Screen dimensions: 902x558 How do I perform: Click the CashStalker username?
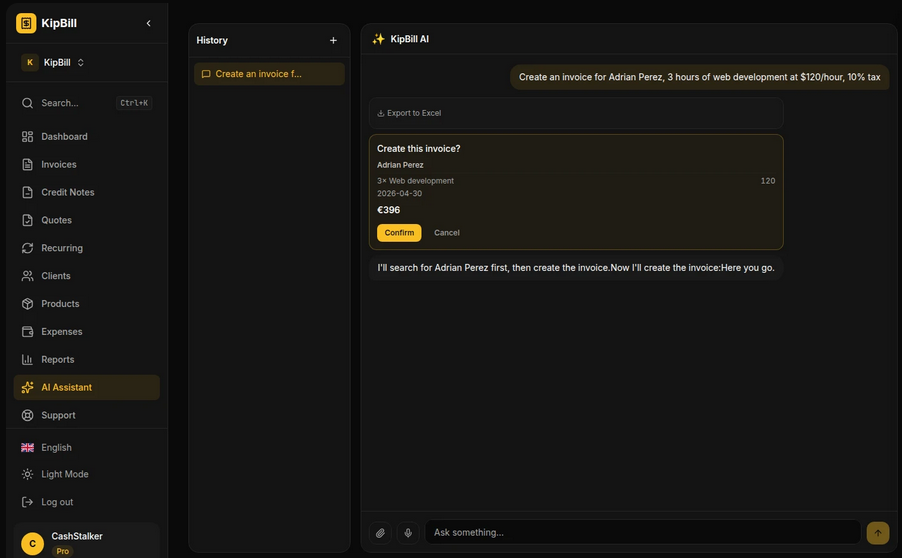click(77, 536)
